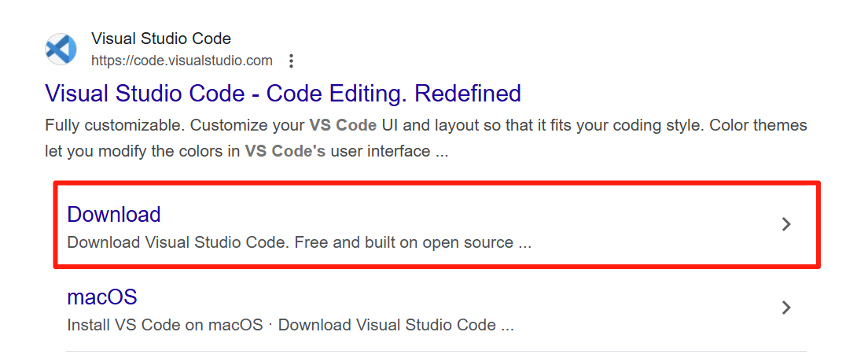Open the macOS sitelink heading

coord(102,297)
